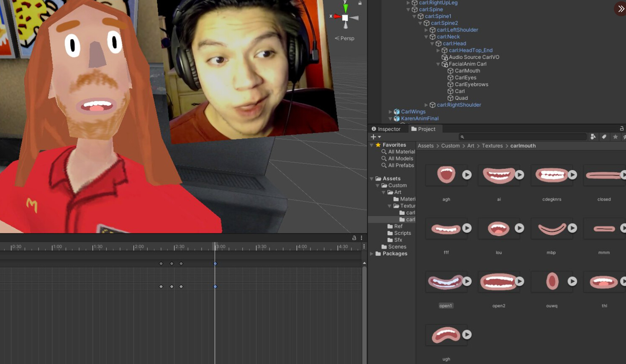
Task: Expand the ugh texture sub-assets arrow
Action: point(467,335)
